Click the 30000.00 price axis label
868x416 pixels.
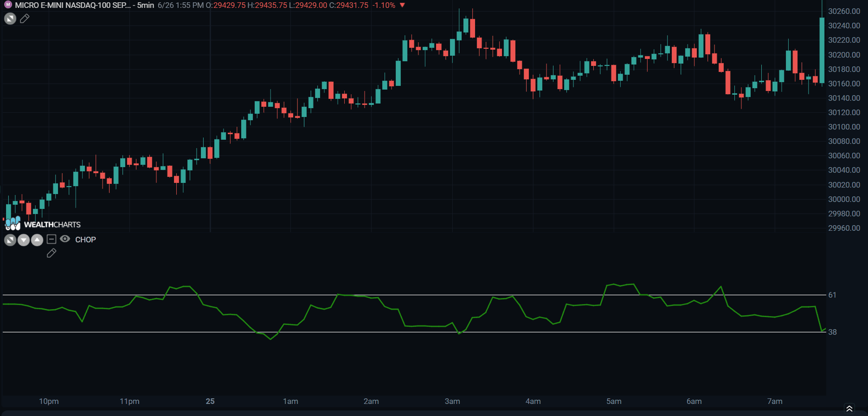844,199
